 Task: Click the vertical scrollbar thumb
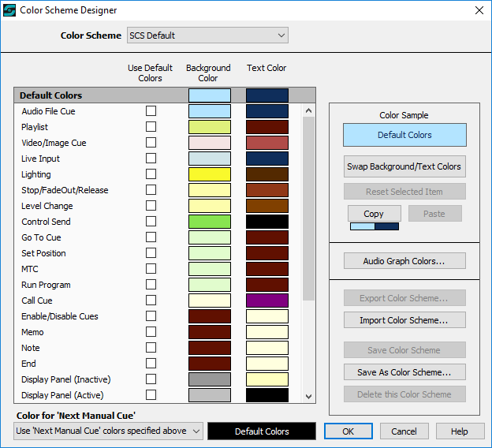(x=308, y=208)
